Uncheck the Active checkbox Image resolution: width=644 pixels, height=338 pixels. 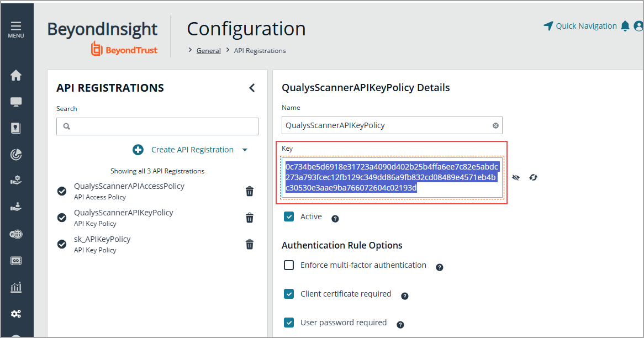pyautogui.click(x=289, y=216)
